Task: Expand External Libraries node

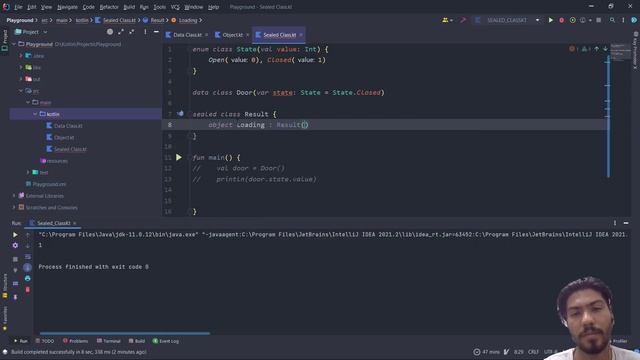Action: (x=14, y=196)
